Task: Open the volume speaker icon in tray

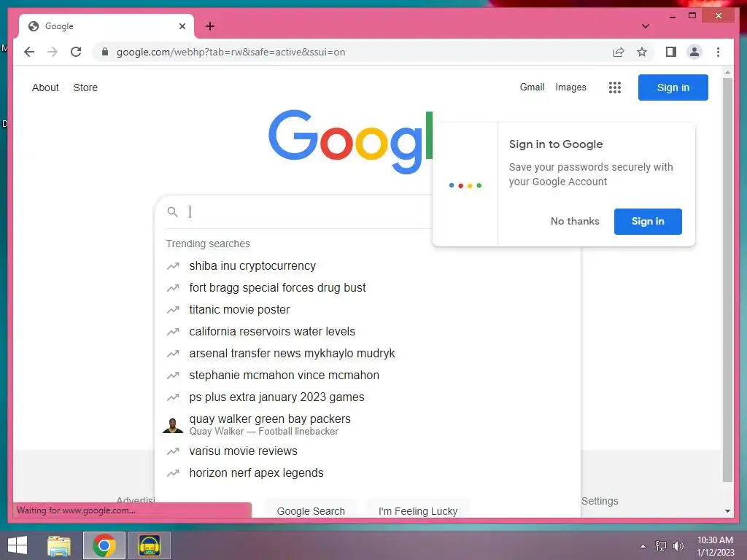Action: point(678,546)
